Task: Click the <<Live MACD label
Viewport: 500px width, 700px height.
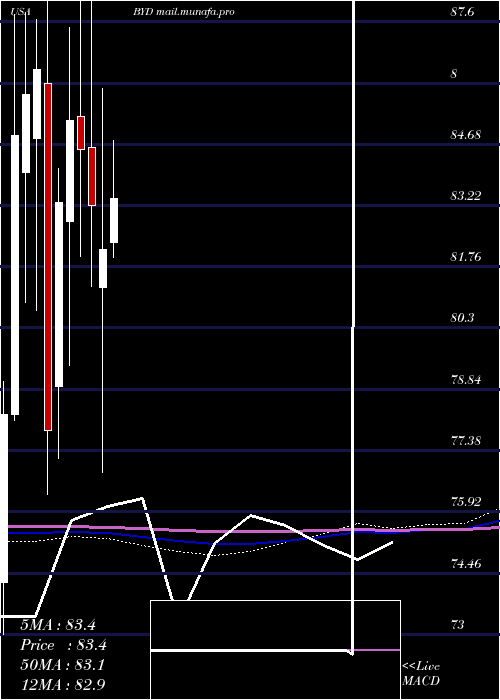Action: click(421, 674)
